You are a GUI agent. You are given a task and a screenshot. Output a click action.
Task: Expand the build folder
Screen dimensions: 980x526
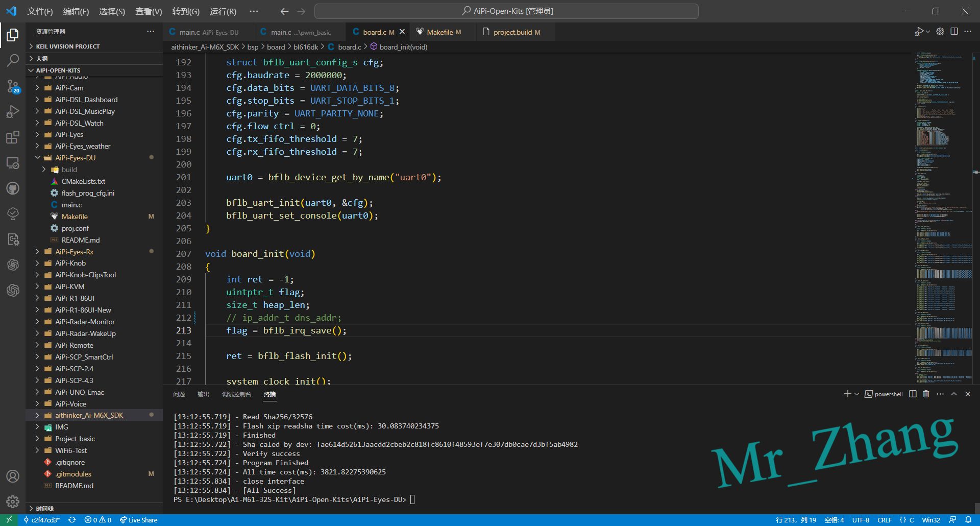coord(69,170)
